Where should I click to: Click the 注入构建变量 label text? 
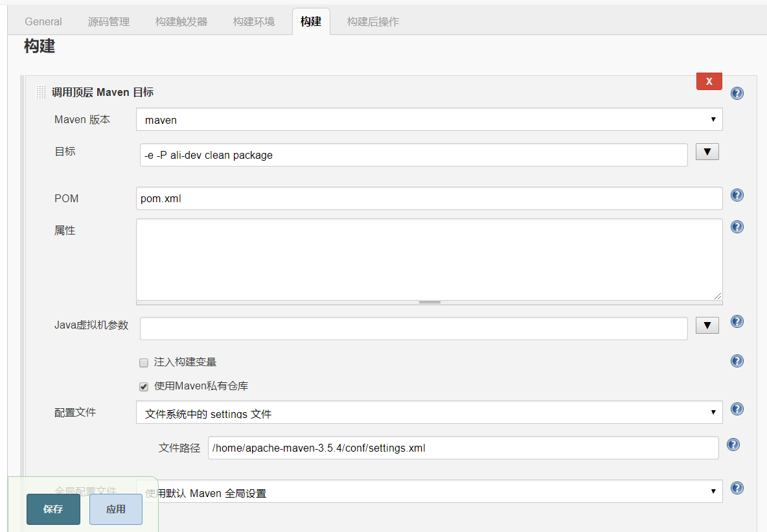click(x=185, y=362)
